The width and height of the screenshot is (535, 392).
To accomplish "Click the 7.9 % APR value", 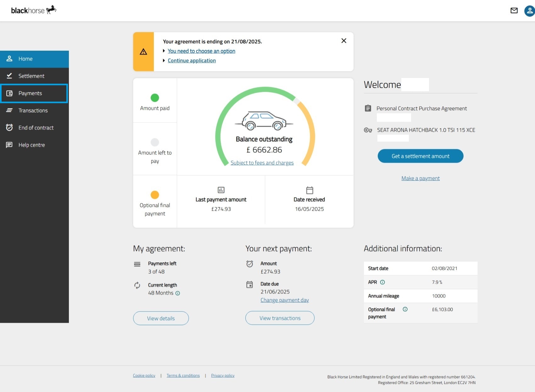I will 437,282.
